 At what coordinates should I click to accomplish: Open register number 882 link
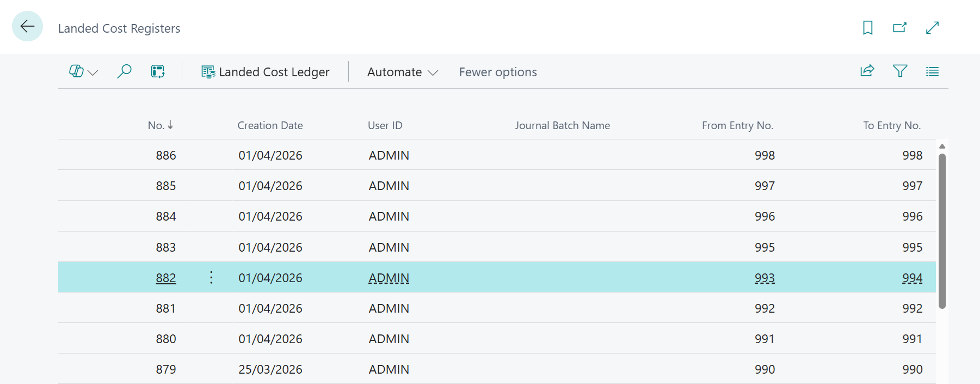pyautogui.click(x=165, y=278)
